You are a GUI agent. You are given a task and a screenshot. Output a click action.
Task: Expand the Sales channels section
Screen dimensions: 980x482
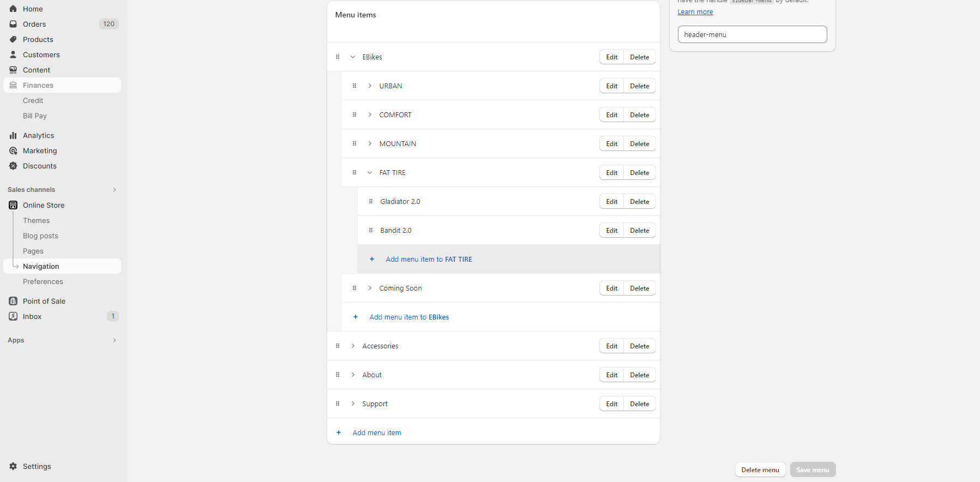pos(115,190)
